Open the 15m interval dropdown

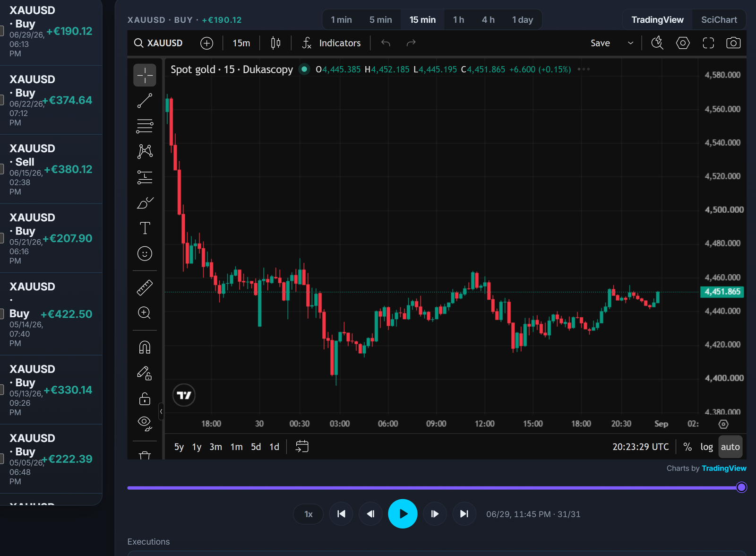coord(241,43)
